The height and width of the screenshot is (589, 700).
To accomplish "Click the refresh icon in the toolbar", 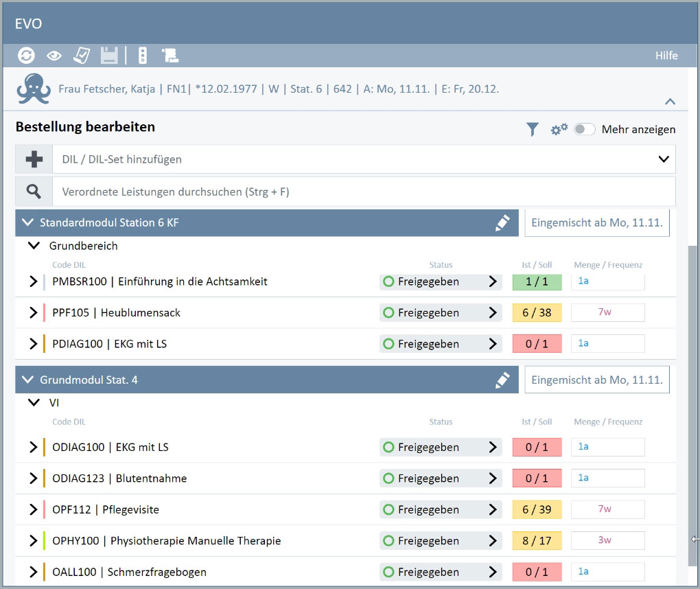I will [26, 56].
